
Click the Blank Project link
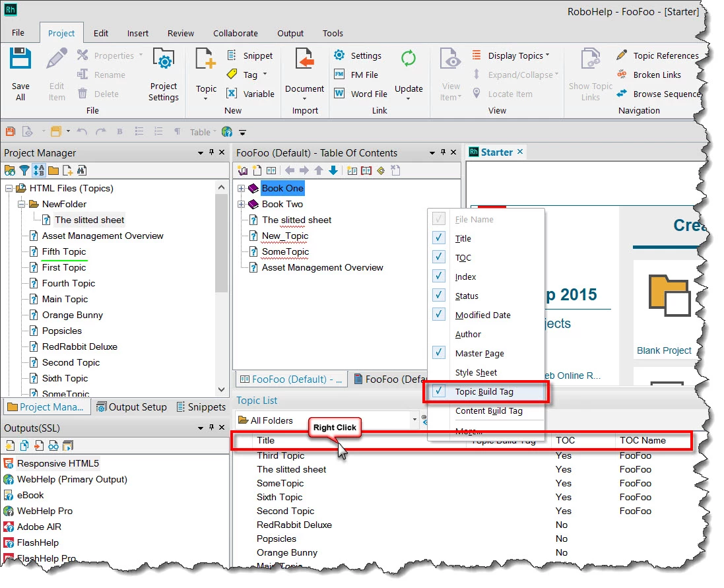(663, 350)
